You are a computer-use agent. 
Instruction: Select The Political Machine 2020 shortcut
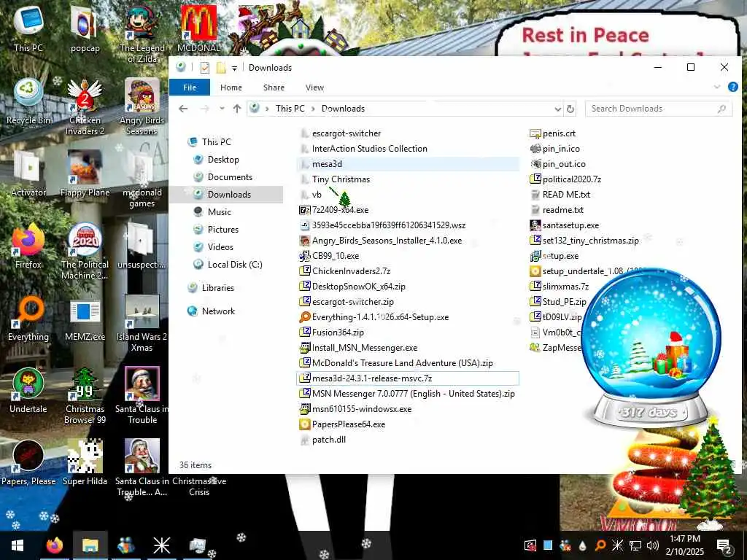click(x=85, y=252)
